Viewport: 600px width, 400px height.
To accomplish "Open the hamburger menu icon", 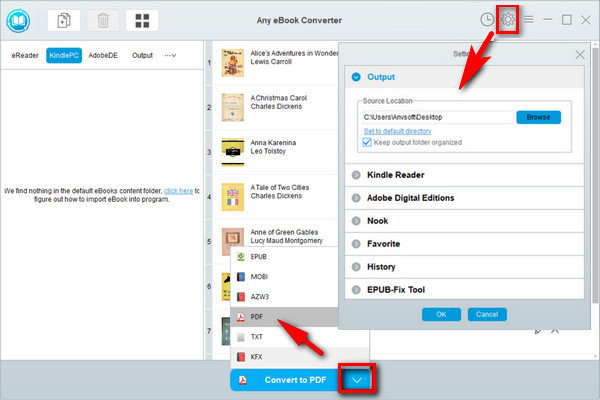I will tap(528, 19).
